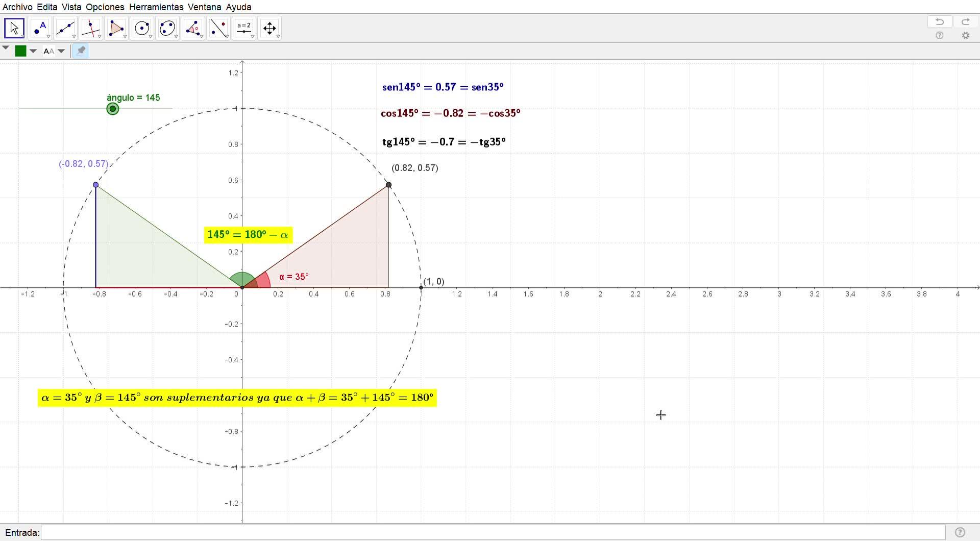Select the New Point tool
The height and width of the screenshot is (541, 980).
40,28
